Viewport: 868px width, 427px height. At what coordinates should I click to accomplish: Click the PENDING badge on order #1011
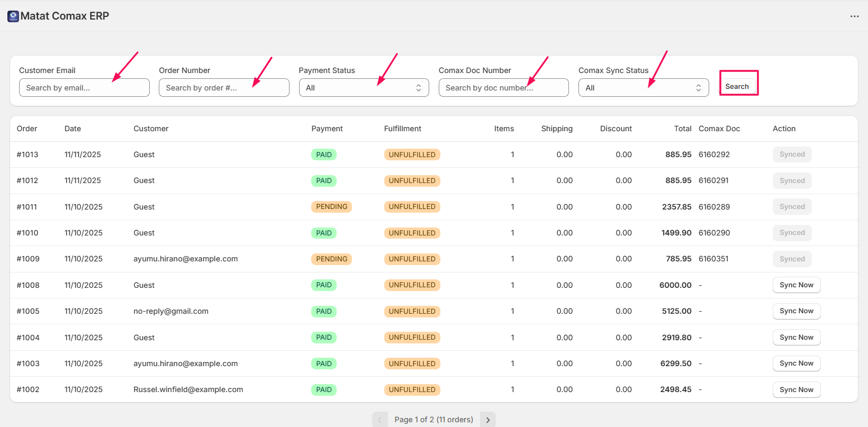[331, 207]
